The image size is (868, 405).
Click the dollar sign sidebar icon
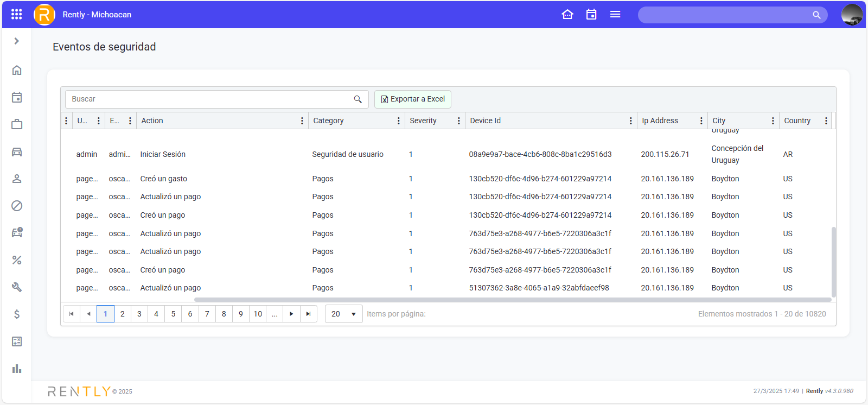[17, 314]
